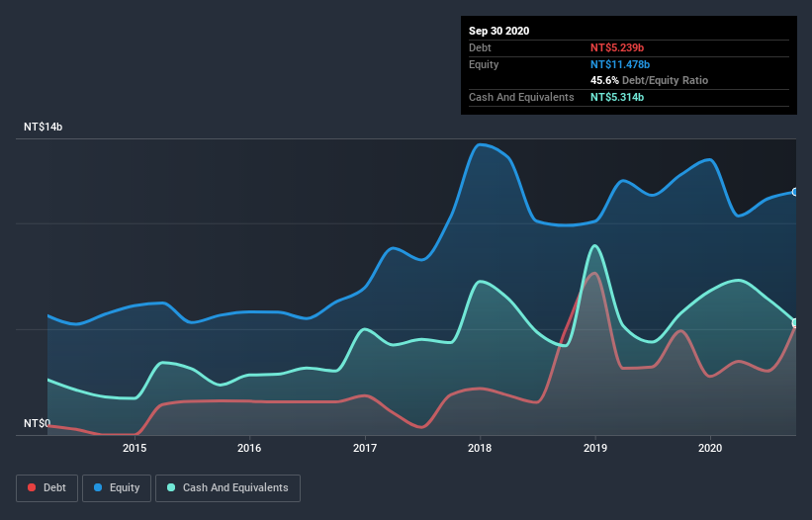Click the Equity label in tooltip
The width and height of the screenshot is (812, 520).
[x=484, y=64]
